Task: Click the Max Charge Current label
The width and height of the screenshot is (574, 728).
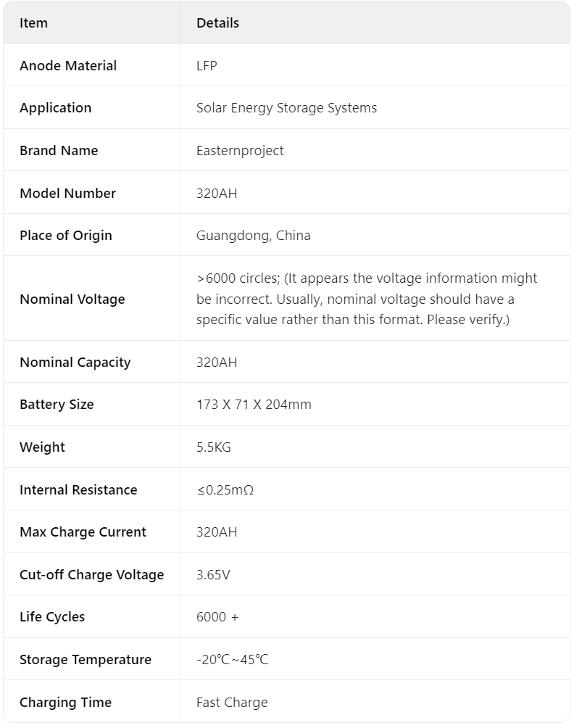Action: (x=83, y=532)
